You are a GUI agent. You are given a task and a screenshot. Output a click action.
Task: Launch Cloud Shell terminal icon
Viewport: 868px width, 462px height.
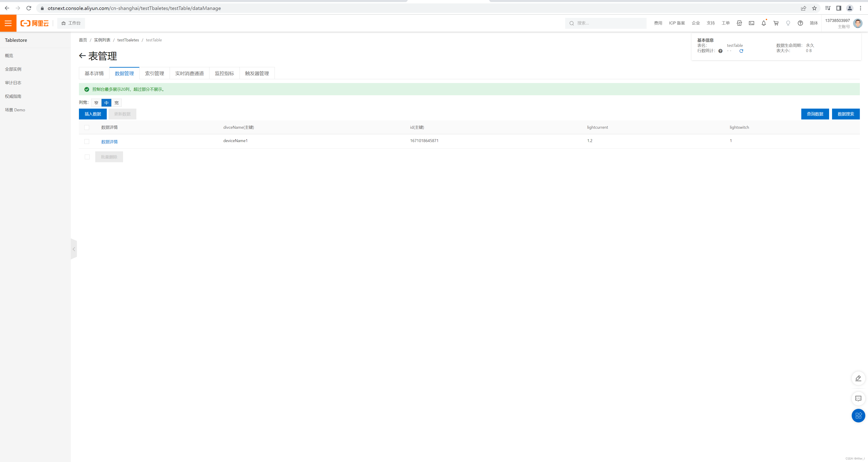pyautogui.click(x=751, y=23)
